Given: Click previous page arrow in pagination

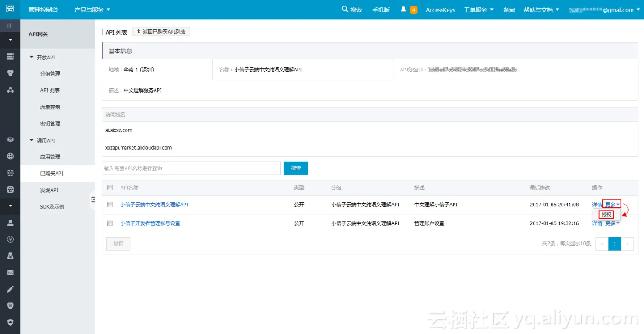Looking at the screenshot, I should click(x=602, y=244).
